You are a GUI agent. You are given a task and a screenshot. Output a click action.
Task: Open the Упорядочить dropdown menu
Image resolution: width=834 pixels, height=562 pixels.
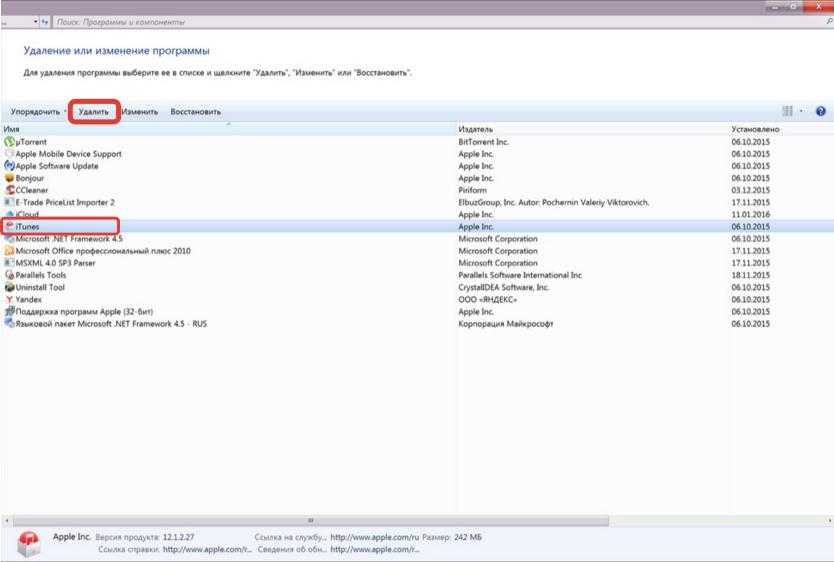click(38, 112)
